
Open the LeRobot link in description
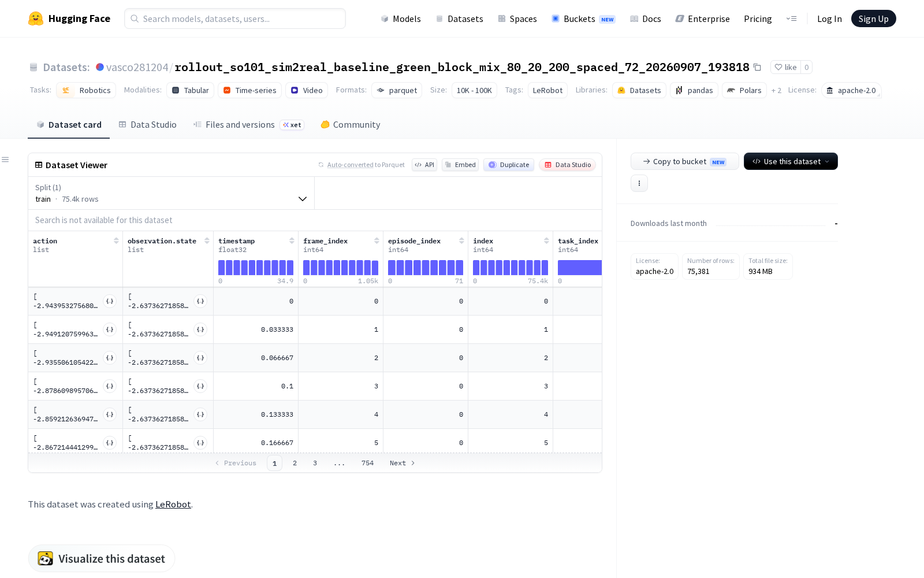point(173,504)
